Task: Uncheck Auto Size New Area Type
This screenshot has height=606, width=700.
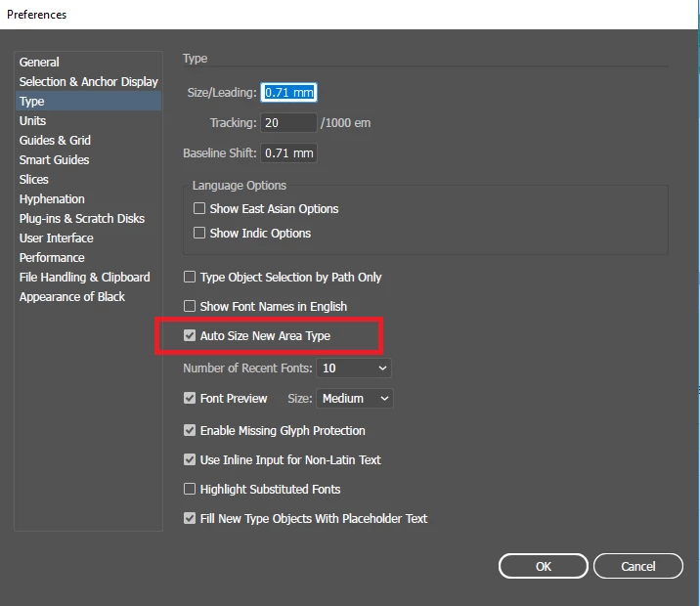Action: click(190, 335)
